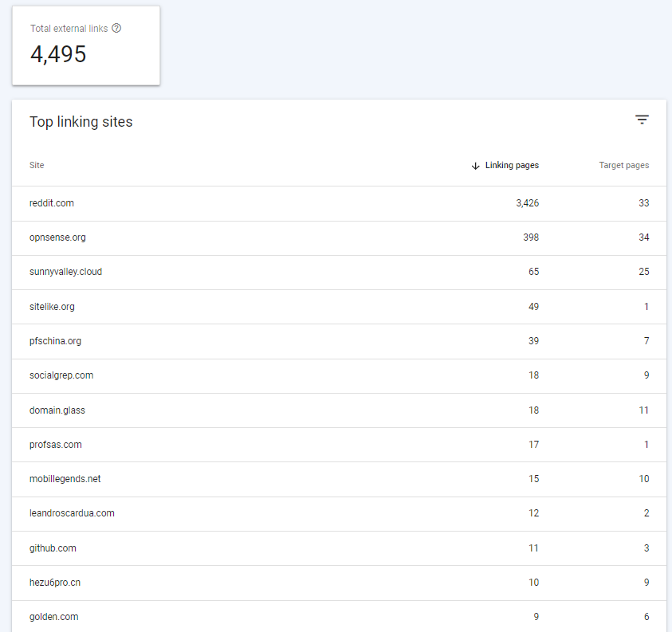
Task: Click target pages value for mobillegends.net
Action: (x=644, y=479)
